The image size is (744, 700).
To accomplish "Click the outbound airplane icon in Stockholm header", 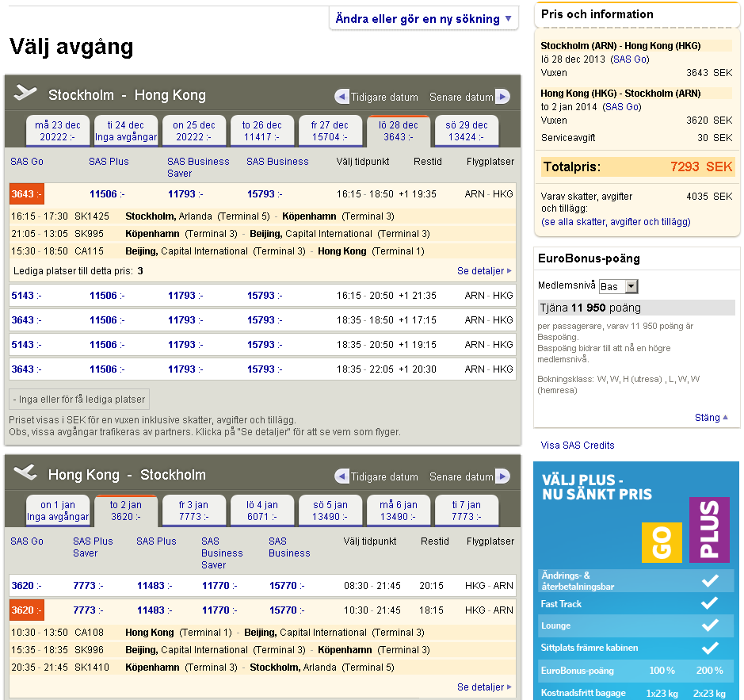I will (25, 94).
